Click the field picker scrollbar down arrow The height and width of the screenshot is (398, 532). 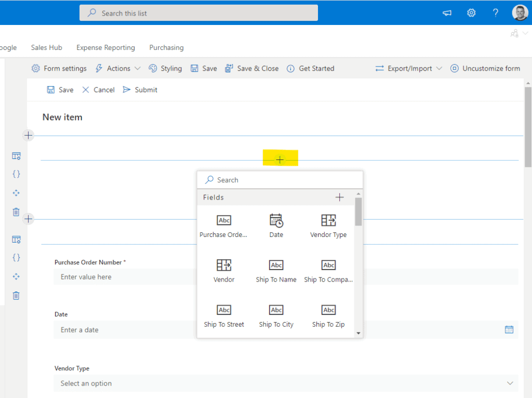click(x=358, y=334)
